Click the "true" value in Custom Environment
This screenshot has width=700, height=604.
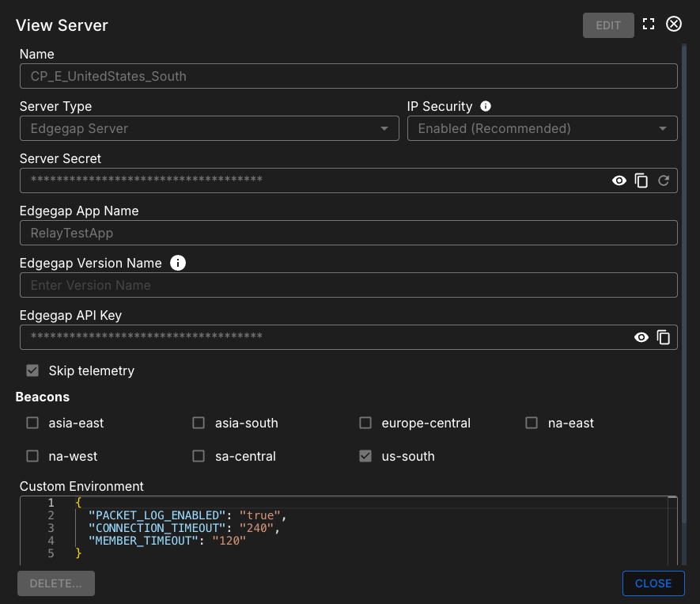(259, 515)
